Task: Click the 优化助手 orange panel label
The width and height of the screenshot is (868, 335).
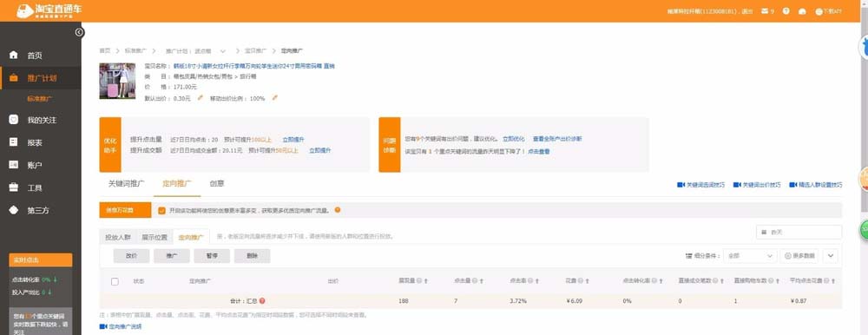Action: coord(110,145)
